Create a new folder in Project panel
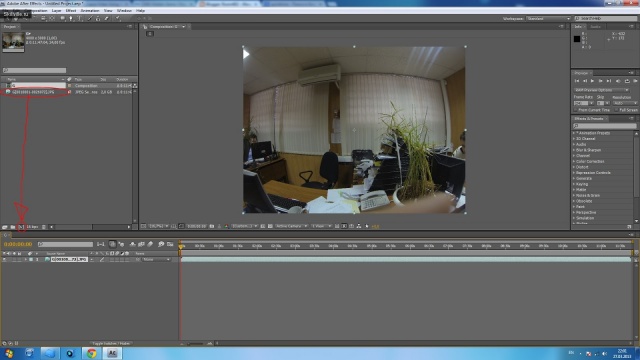The width and height of the screenshot is (640, 360). [x=13, y=227]
